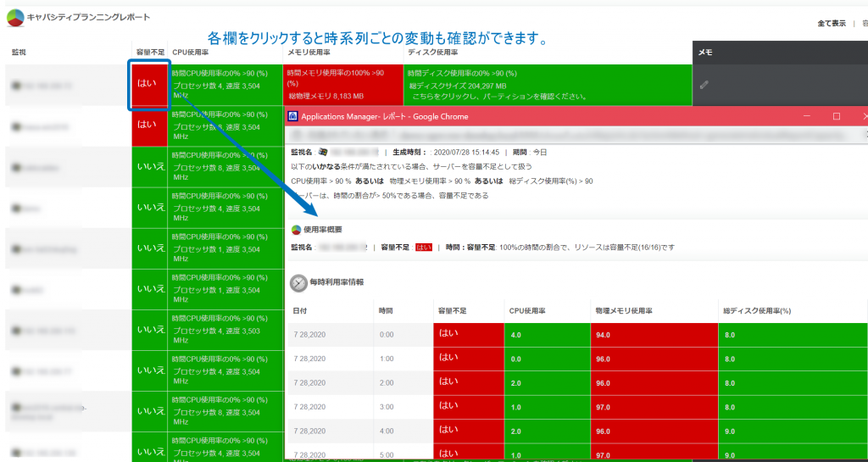
Task: Select the 2:00 time cell
Action: (403, 382)
